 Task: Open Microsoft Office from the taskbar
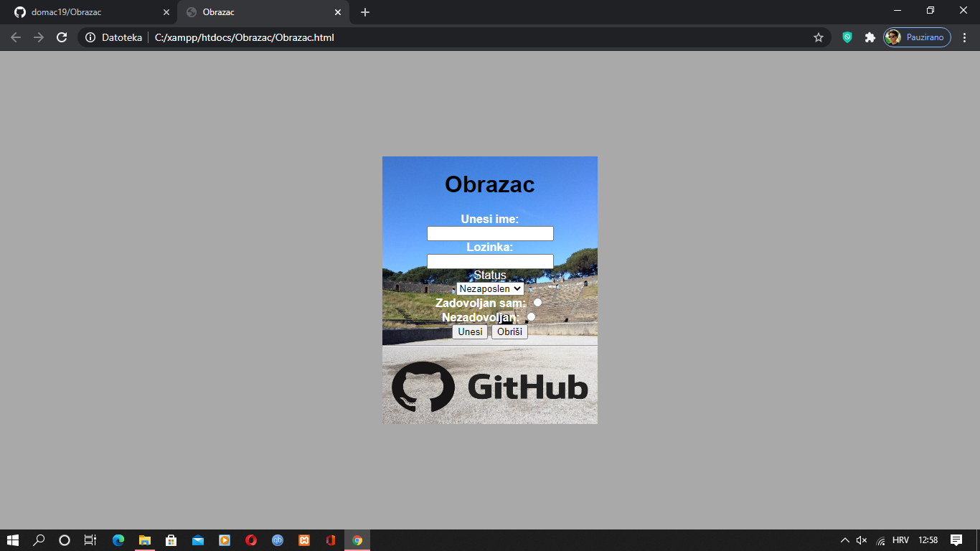(x=331, y=540)
